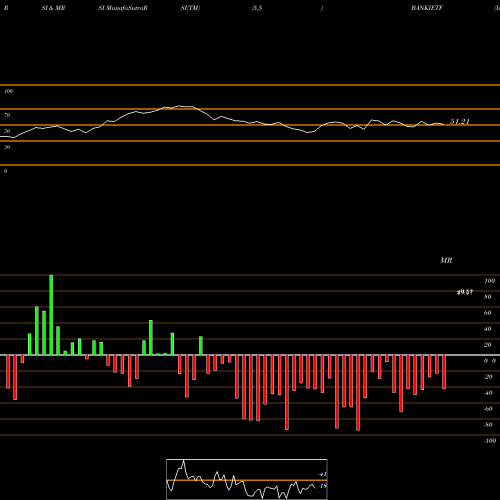
Task: Click the 100 label on MR right axis
Action: pos(490,281)
